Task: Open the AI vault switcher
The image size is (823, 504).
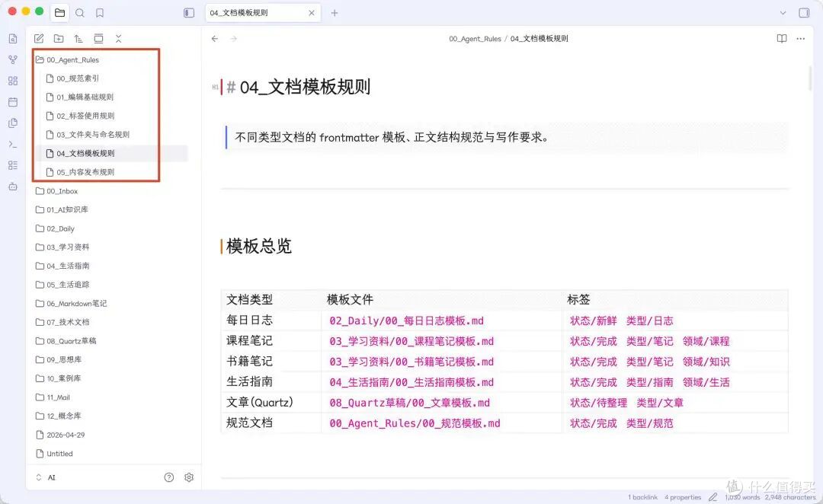Action: coord(46,477)
